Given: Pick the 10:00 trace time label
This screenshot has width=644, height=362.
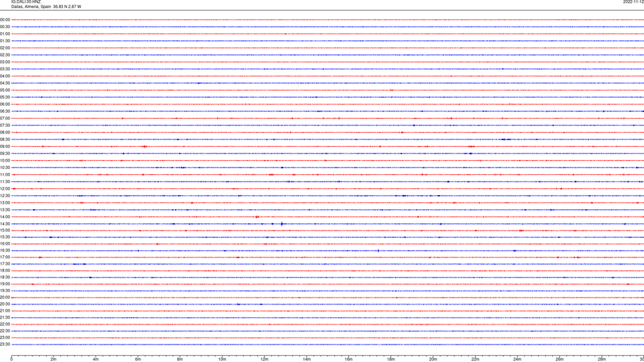Looking at the screenshot, I should (x=5, y=160).
